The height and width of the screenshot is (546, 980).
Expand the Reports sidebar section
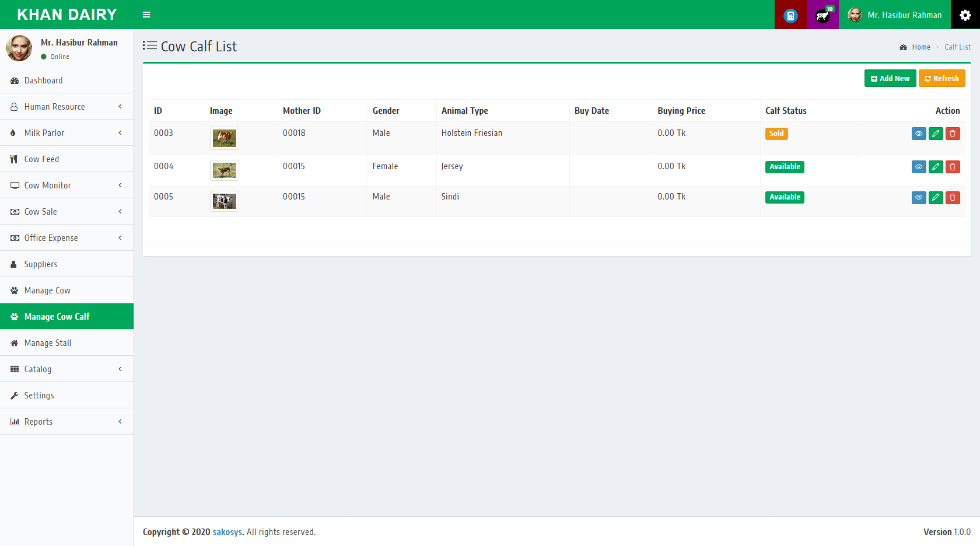tap(66, 422)
